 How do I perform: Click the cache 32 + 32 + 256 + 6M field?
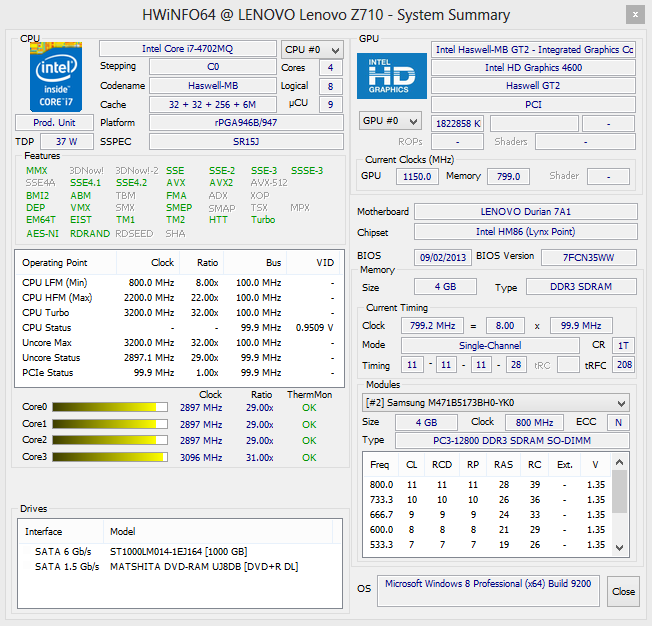tap(213, 104)
